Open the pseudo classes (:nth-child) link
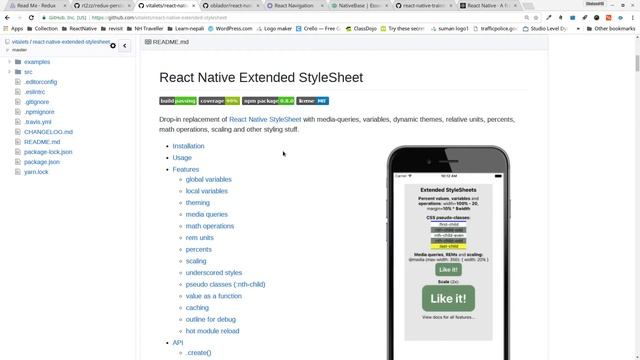This screenshot has height=360, width=640. pos(225,284)
